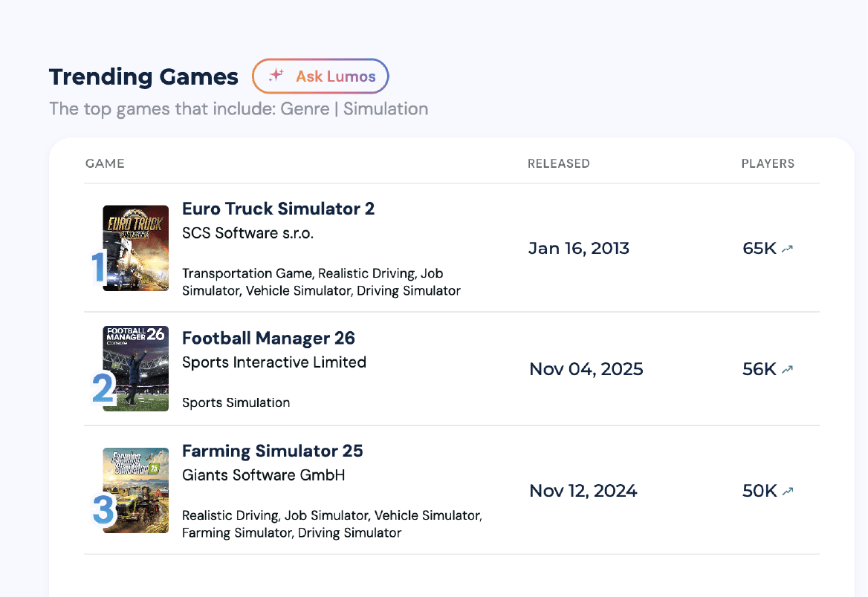This screenshot has width=868, height=597.
Task: Click the rank 1 badge icon
Action: [x=99, y=267]
